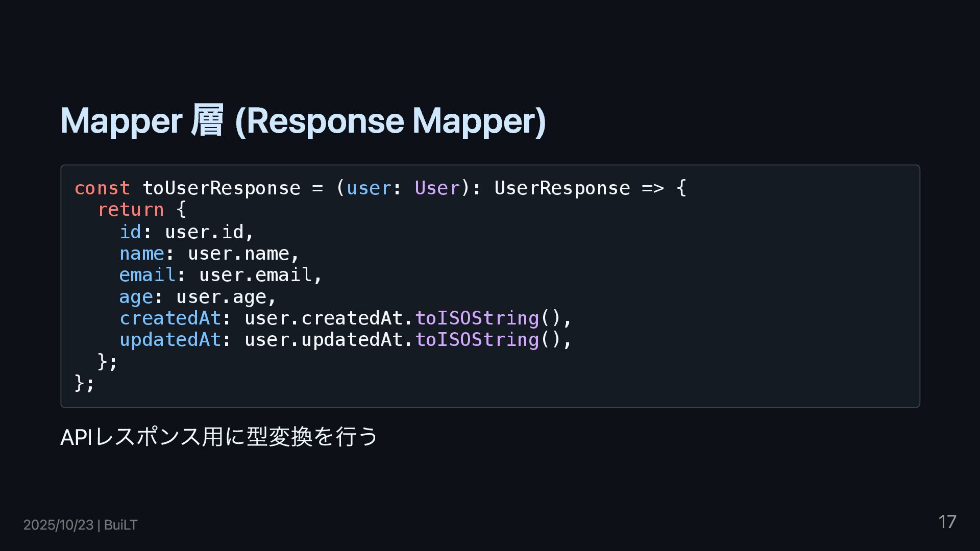980x551 pixels.
Task: Click the UserResponse return type
Action: [x=562, y=188]
